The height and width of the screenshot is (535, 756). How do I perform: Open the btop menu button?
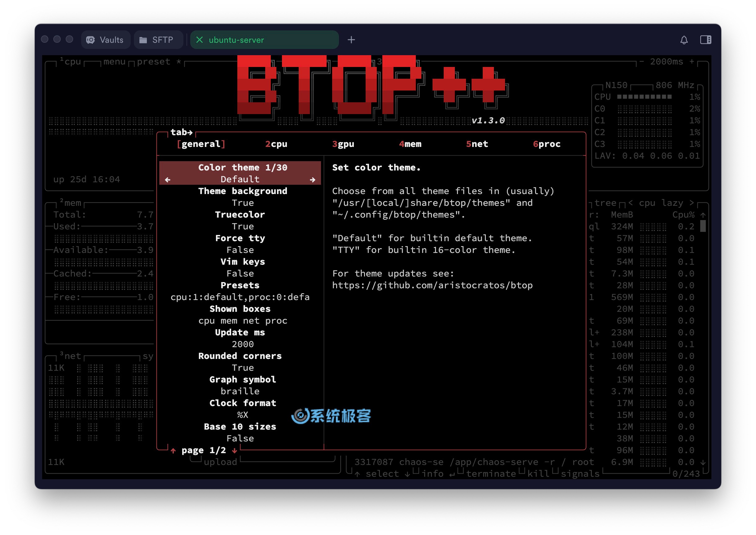point(114,62)
